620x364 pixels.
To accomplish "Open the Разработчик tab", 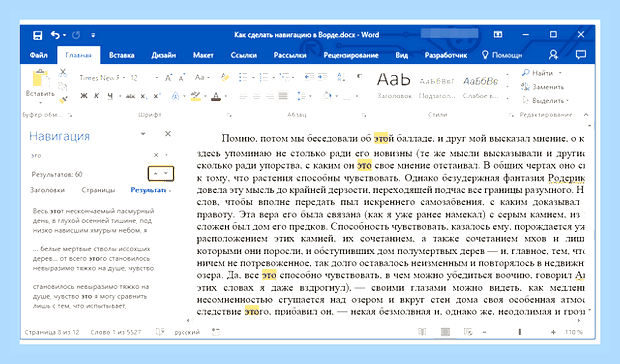I will pyautogui.click(x=446, y=55).
